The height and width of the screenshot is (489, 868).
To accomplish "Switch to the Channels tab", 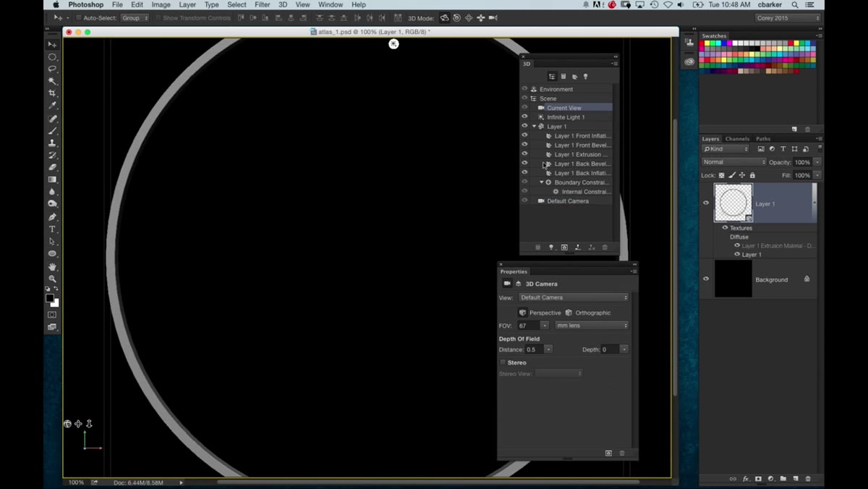I will pyautogui.click(x=737, y=139).
